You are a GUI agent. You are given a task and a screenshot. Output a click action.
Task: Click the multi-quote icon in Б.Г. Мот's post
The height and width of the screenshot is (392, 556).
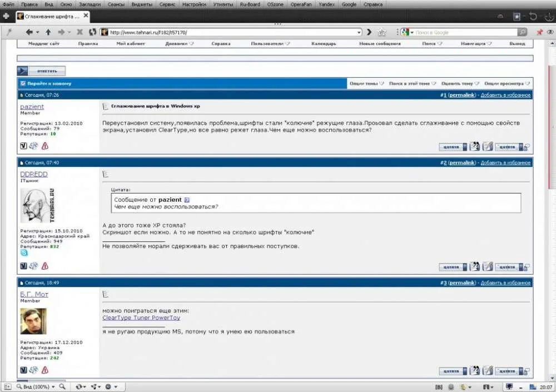pyautogui.click(x=474, y=371)
